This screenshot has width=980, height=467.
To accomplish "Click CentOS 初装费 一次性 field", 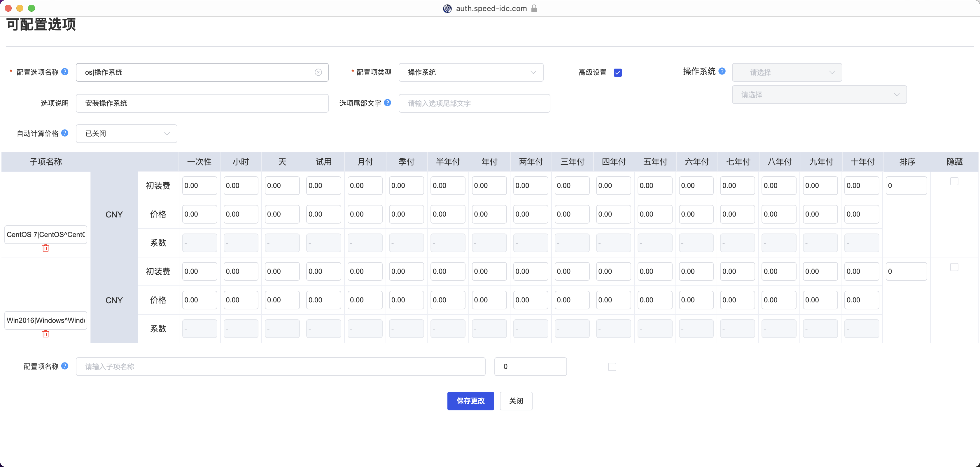I will point(199,185).
